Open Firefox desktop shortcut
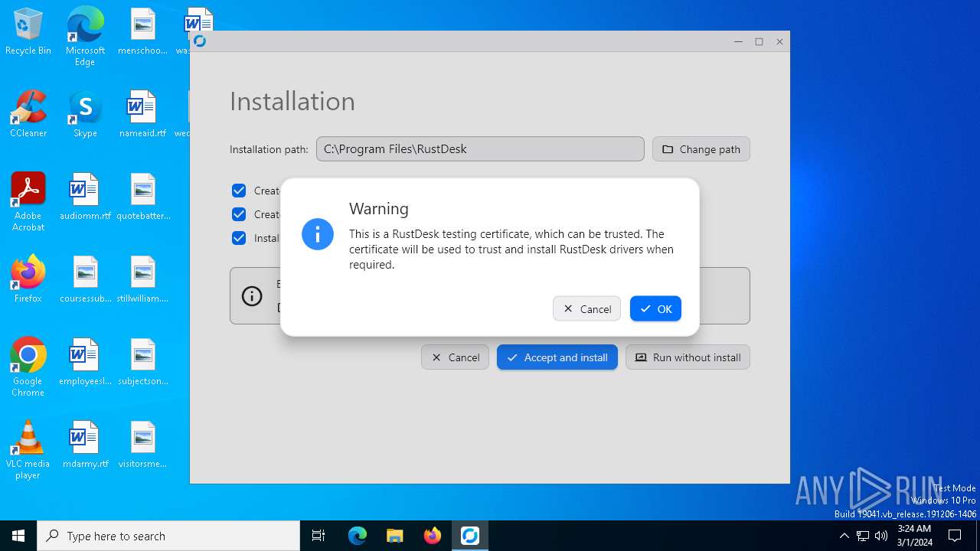 pyautogui.click(x=28, y=280)
